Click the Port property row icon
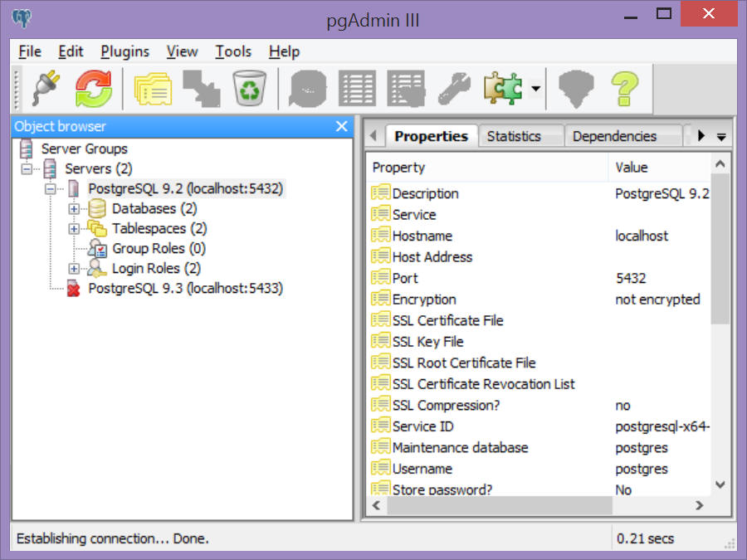 pos(381,277)
